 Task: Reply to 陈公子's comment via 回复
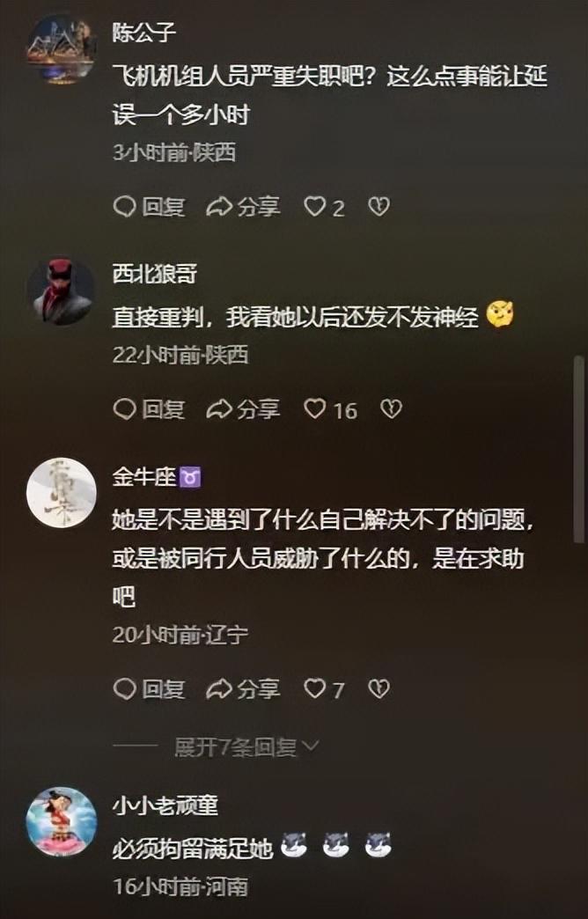(149, 207)
